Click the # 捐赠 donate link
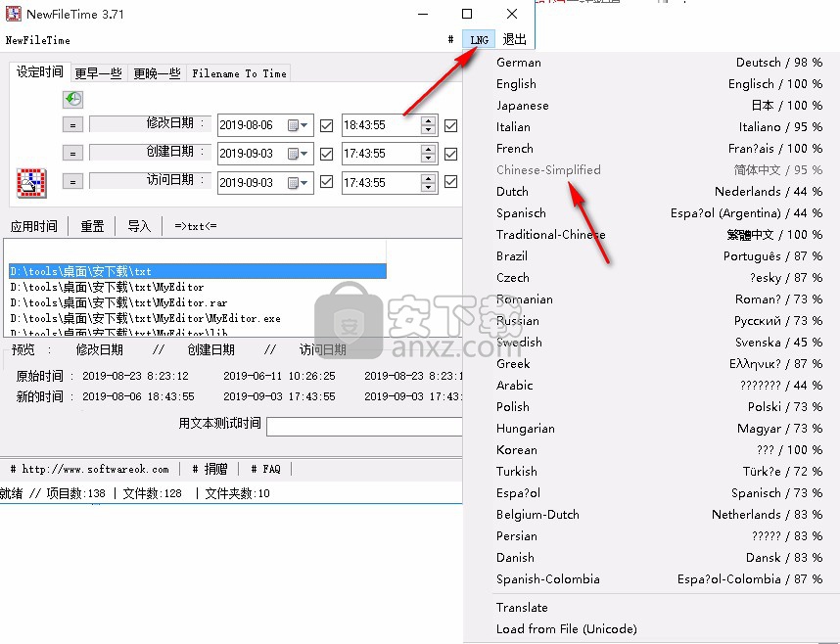The width and height of the screenshot is (840, 644). click(210, 470)
